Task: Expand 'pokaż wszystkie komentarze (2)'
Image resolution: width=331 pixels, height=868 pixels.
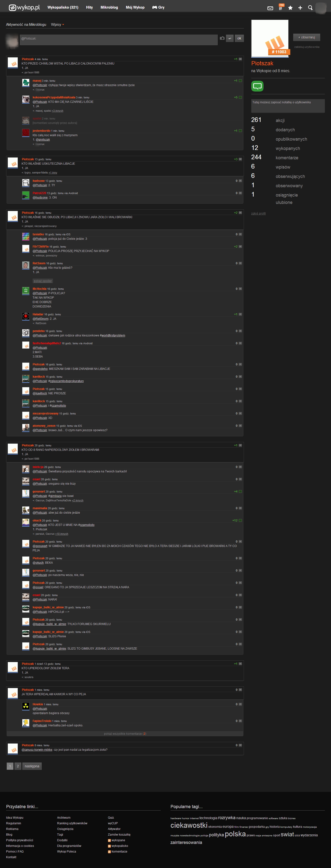Action: click(x=125, y=734)
